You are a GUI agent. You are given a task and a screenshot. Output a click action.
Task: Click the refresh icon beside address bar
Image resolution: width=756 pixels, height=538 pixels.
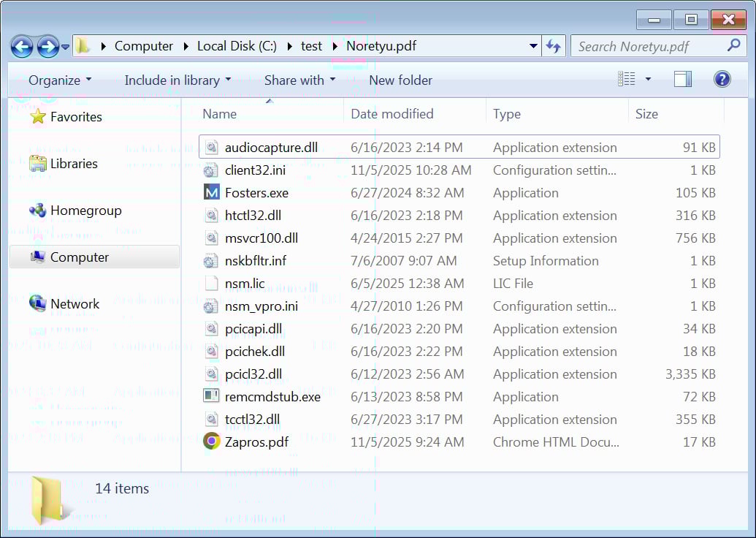coord(554,45)
